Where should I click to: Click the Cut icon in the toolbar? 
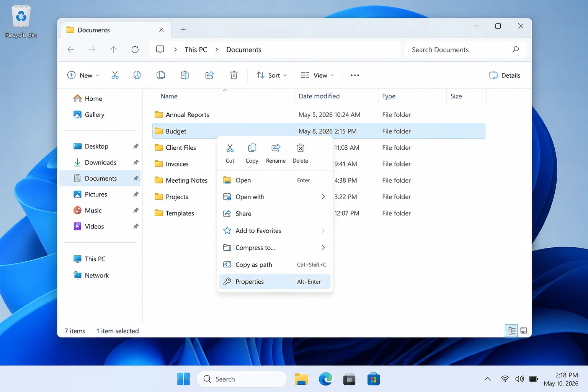tap(115, 75)
